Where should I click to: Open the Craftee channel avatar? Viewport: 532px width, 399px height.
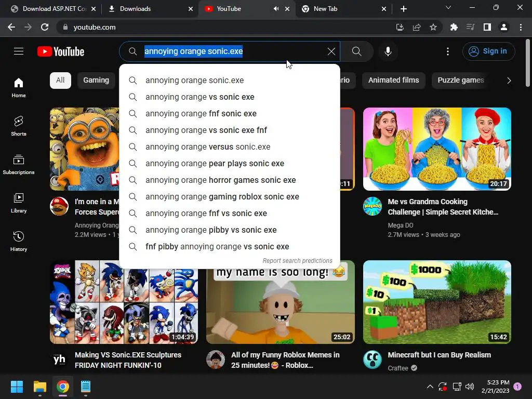(x=372, y=360)
